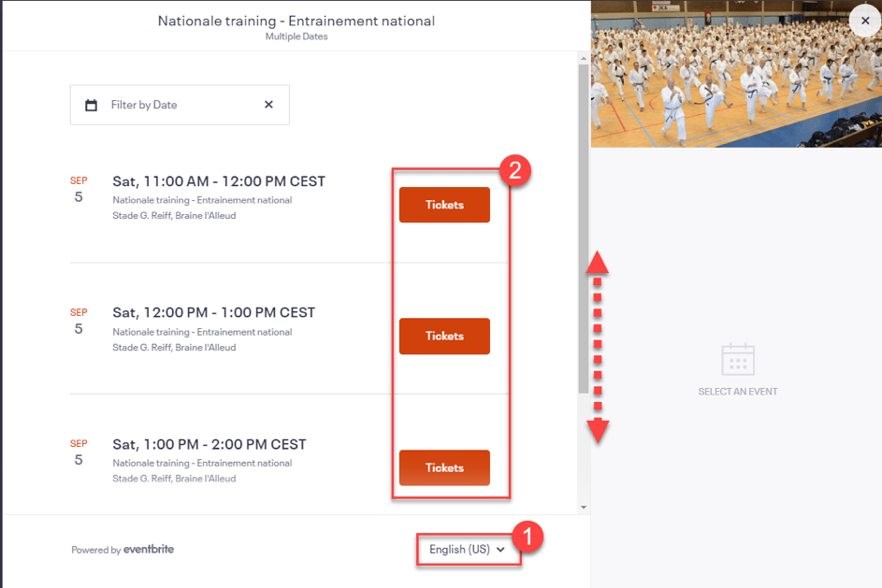Select the Sat, 12:00 PM - 1:00 PM event title
The width and height of the screenshot is (882, 588).
pos(213,312)
